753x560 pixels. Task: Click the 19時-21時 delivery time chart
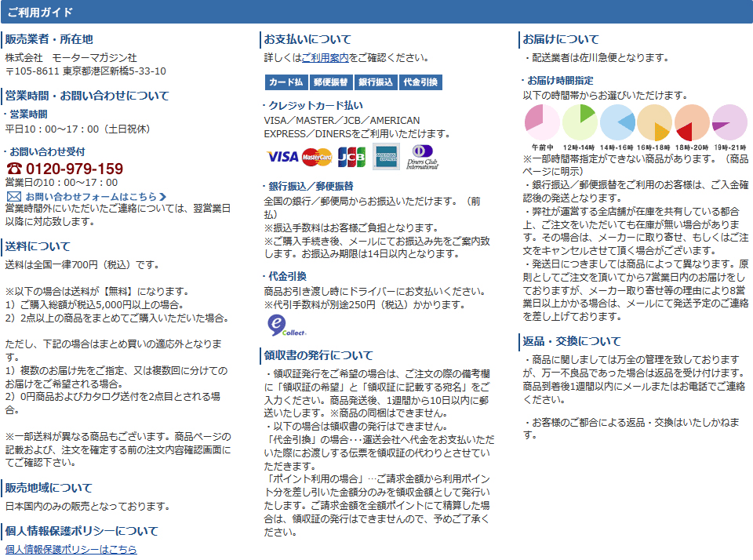coord(729,122)
